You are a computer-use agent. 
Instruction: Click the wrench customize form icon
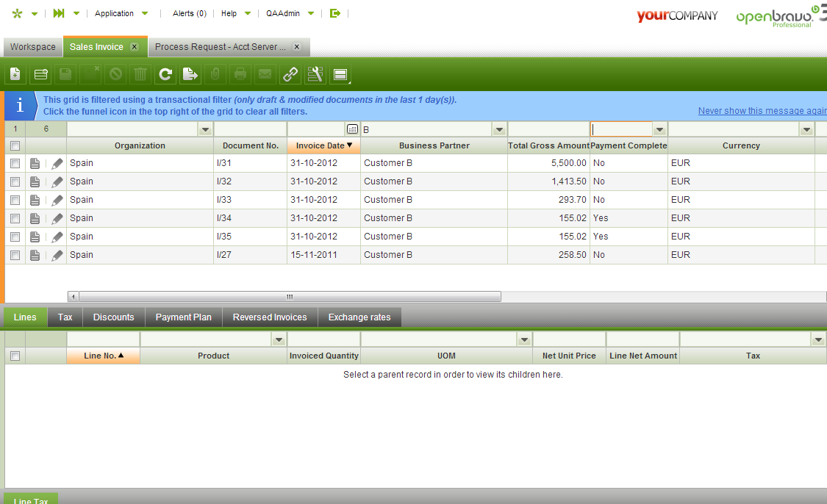315,74
